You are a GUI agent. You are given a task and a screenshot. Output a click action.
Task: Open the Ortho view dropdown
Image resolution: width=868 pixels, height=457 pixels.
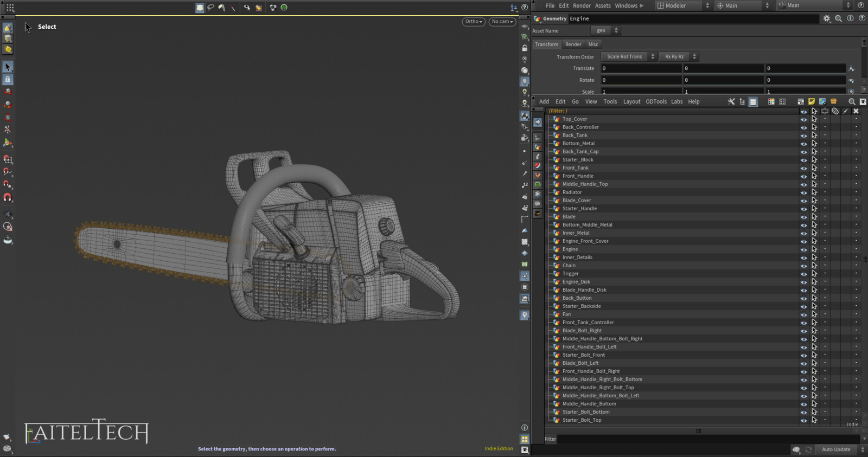pos(474,22)
